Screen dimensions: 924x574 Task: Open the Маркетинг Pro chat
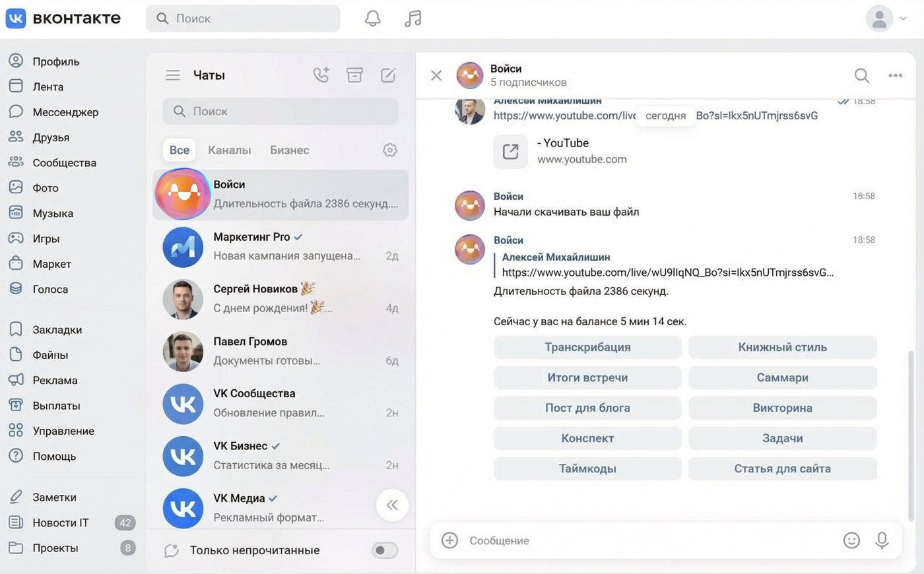pos(280,247)
